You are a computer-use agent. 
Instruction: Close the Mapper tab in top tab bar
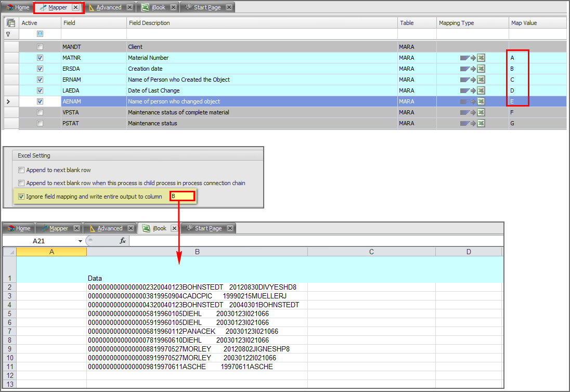(76, 8)
